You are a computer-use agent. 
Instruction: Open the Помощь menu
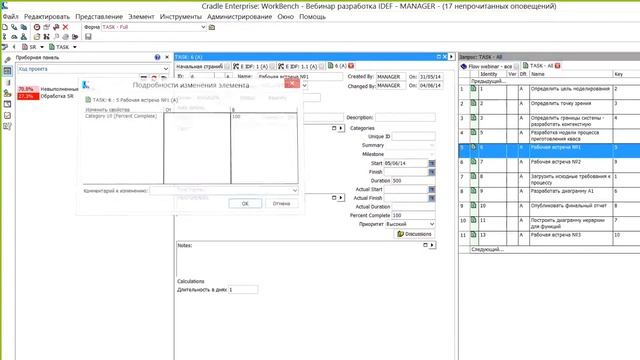tap(312, 17)
